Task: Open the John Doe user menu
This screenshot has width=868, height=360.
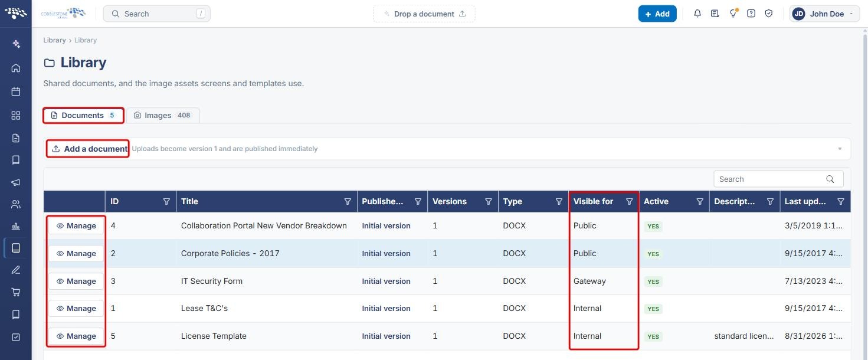Action: point(824,14)
